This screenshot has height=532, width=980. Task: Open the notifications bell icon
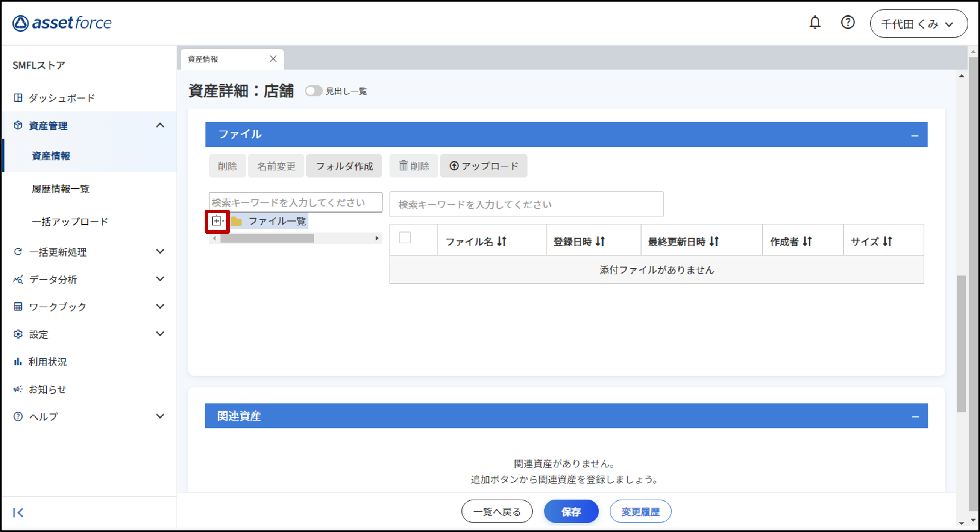(x=815, y=23)
